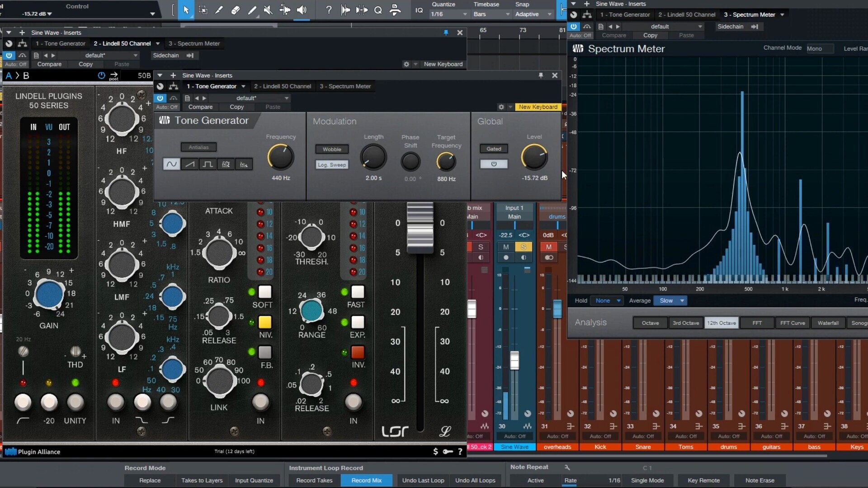Switch to 2 - Lindell 50 Channel tab in Tone Generator window

click(282, 86)
